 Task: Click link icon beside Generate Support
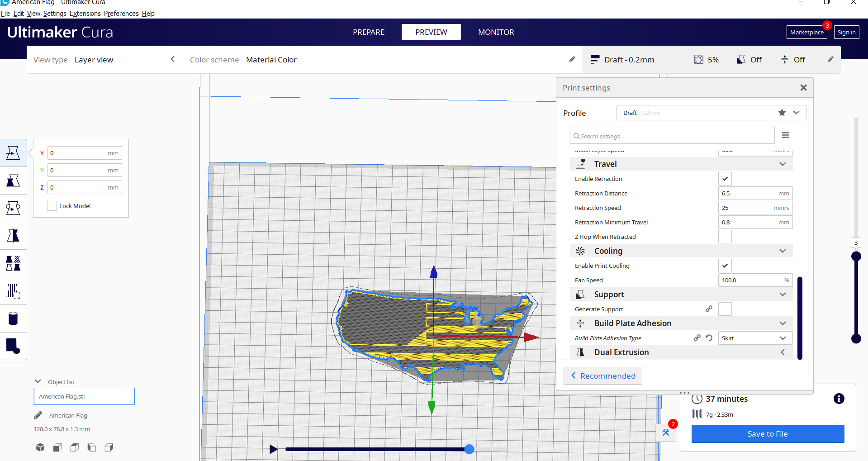point(709,309)
